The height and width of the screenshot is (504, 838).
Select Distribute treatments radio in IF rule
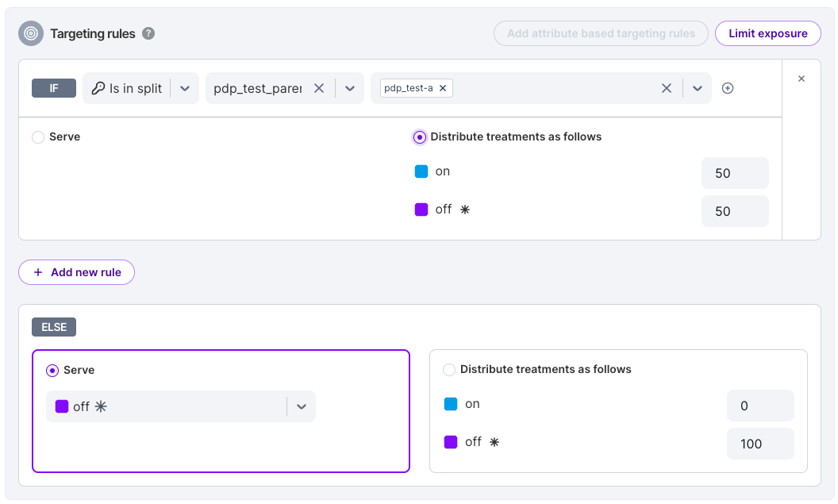[420, 137]
